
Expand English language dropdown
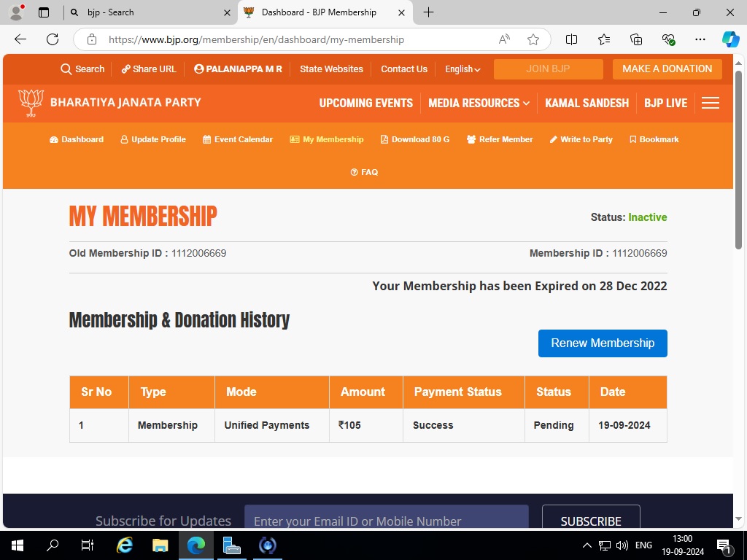(x=462, y=69)
